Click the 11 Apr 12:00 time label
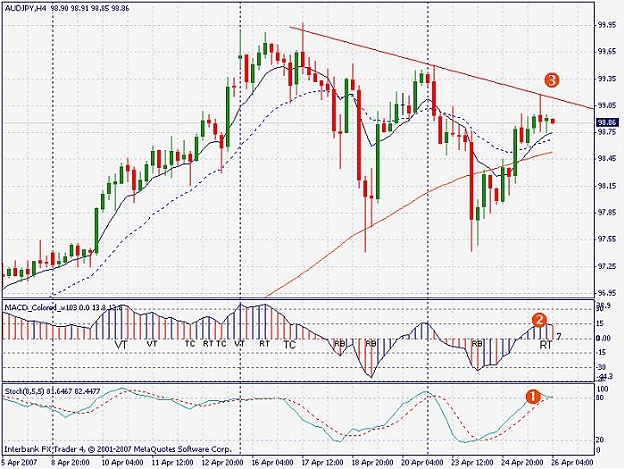 pos(173,463)
